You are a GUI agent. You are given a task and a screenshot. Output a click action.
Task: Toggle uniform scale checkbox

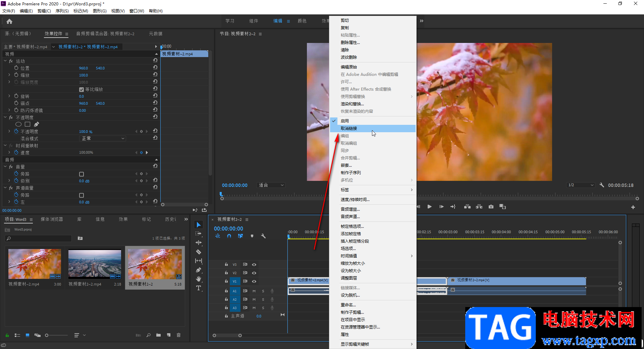(82, 90)
